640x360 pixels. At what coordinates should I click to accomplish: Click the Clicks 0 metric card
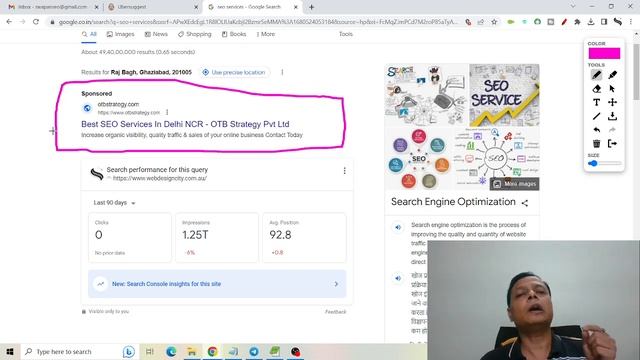click(x=130, y=238)
